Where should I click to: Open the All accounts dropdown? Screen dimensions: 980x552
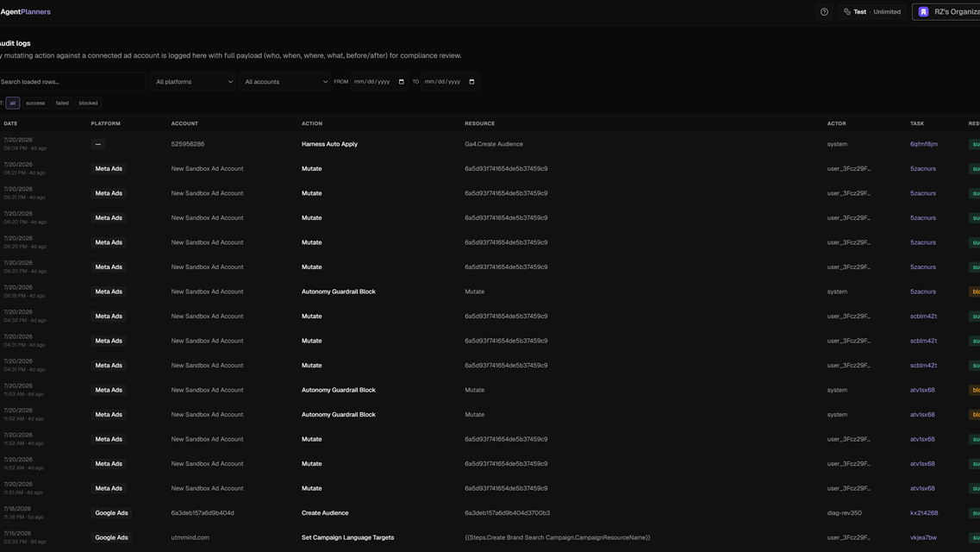pyautogui.click(x=284, y=82)
